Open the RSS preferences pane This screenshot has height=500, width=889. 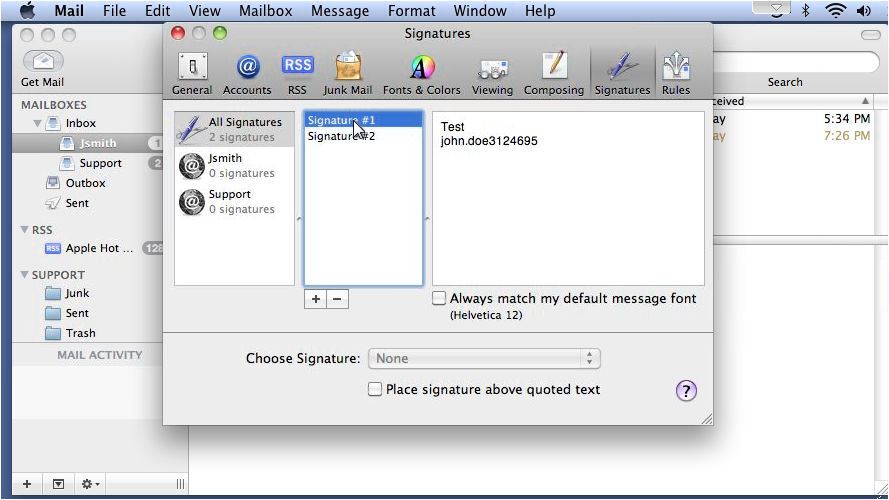(x=297, y=74)
